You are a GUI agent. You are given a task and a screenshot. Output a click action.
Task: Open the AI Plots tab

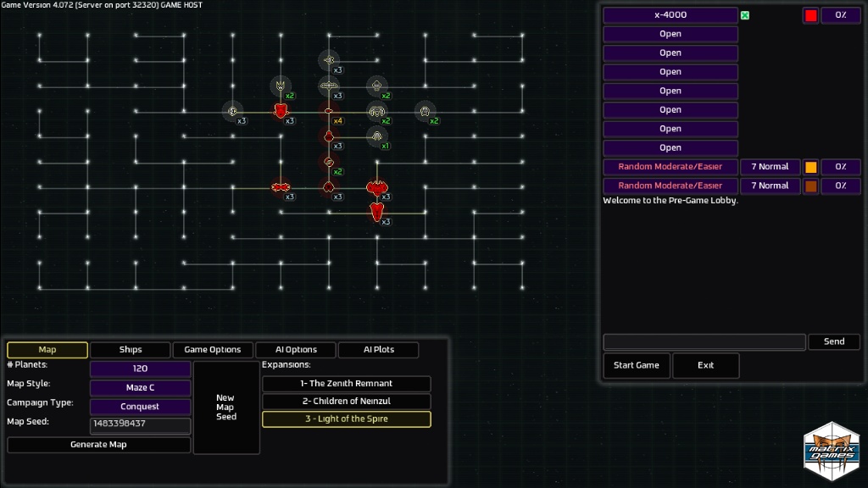point(379,350)
